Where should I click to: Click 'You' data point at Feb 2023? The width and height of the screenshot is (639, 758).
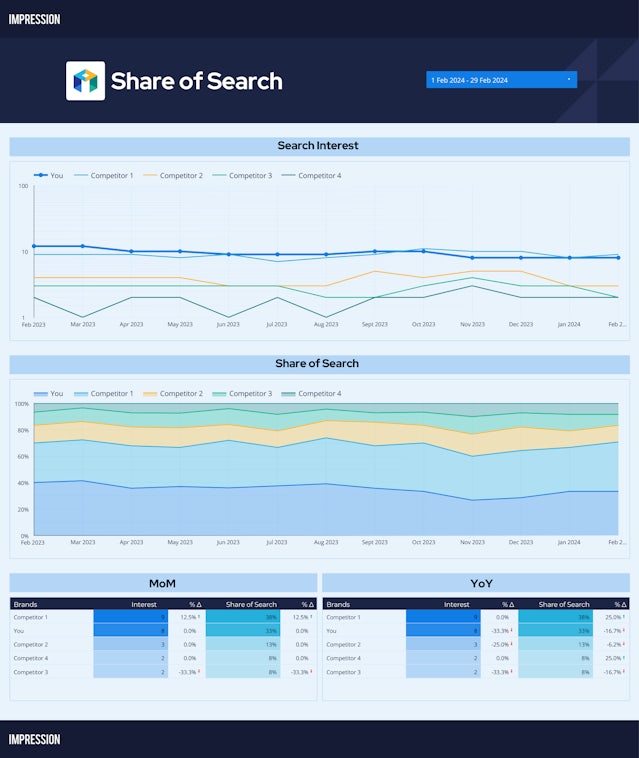[34, 246]
